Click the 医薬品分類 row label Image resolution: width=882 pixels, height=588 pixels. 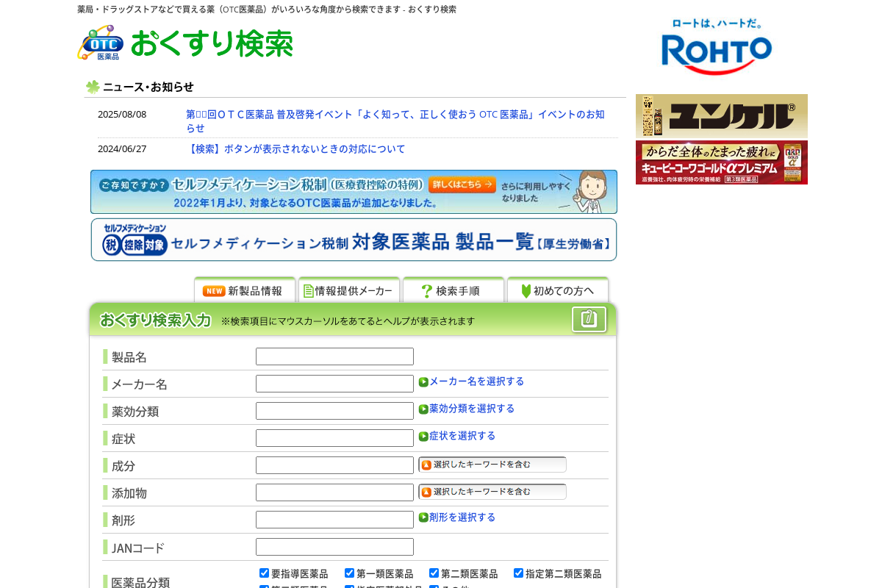tap(140, 582)
